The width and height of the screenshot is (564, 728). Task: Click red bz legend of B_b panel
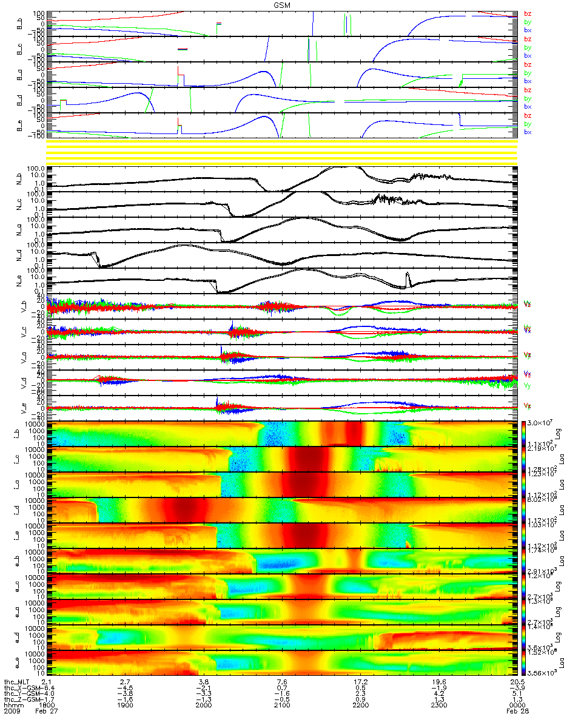pos(528,13)
